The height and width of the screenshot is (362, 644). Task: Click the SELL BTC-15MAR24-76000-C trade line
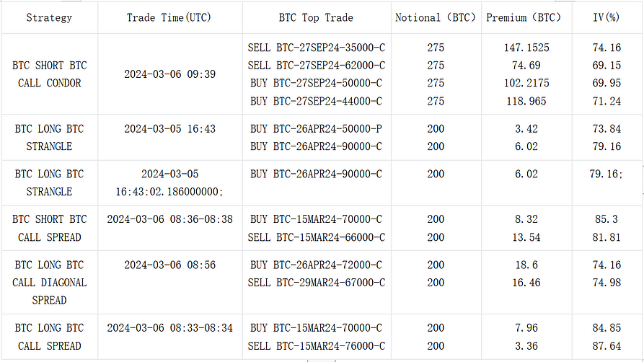pyautogui.click(x=317, y=346)
